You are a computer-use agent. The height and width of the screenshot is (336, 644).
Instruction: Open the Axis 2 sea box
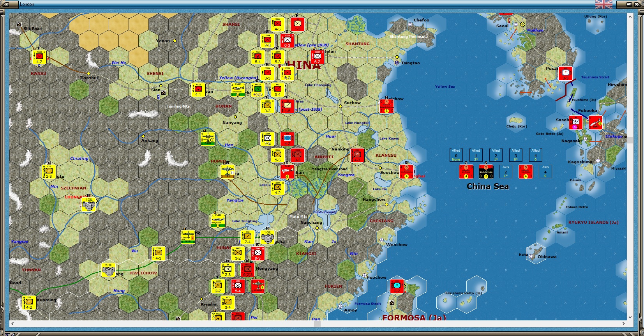tap(506, 172)
